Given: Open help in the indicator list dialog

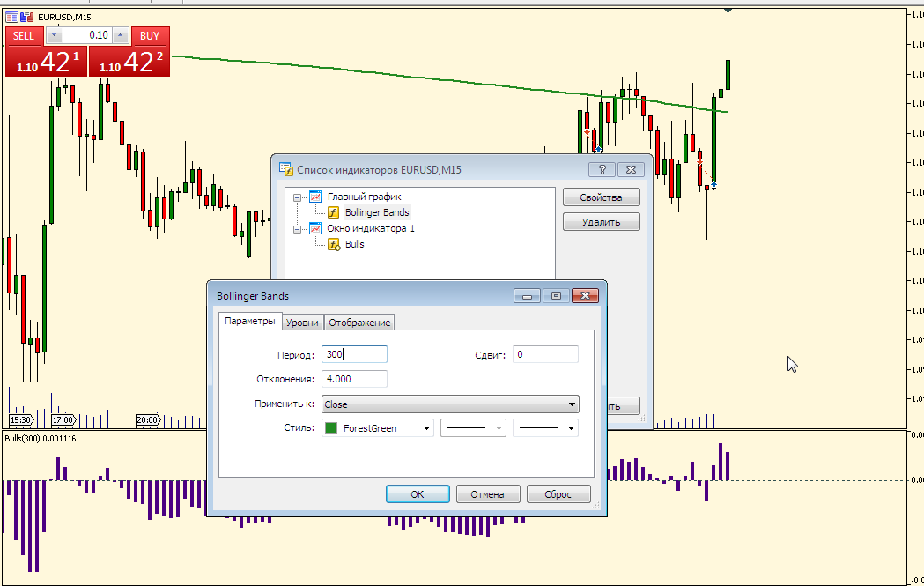Looking at the screenshot, I should click(x=602, y=170).
